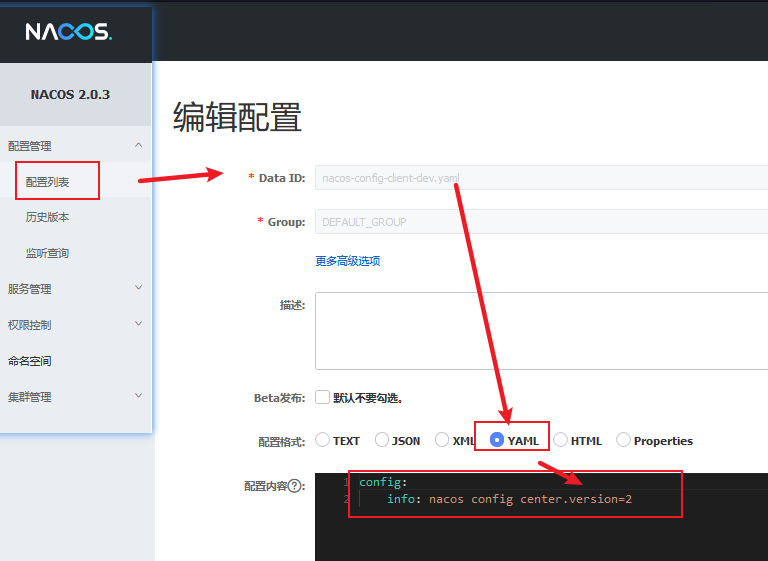Open 配置列表 in the sidebar
Screen dimensions: 768x561
(x=48, y=182)
